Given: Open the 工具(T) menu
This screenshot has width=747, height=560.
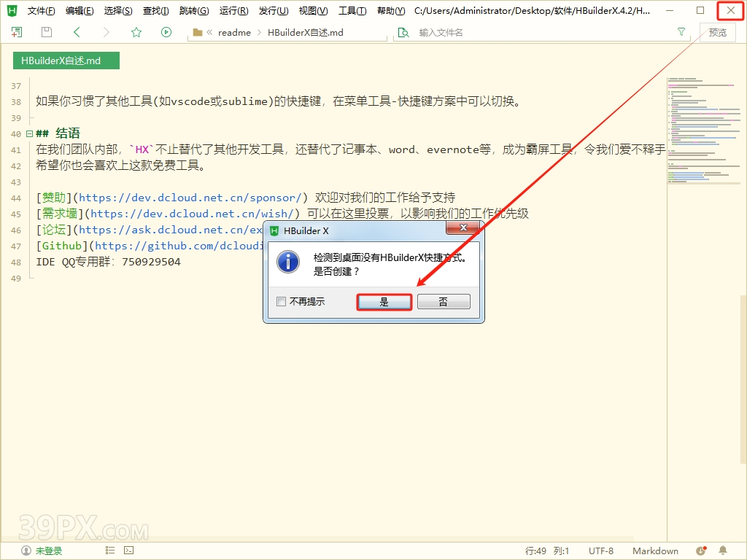Looking at the screenshot, I should click(352, 10).
